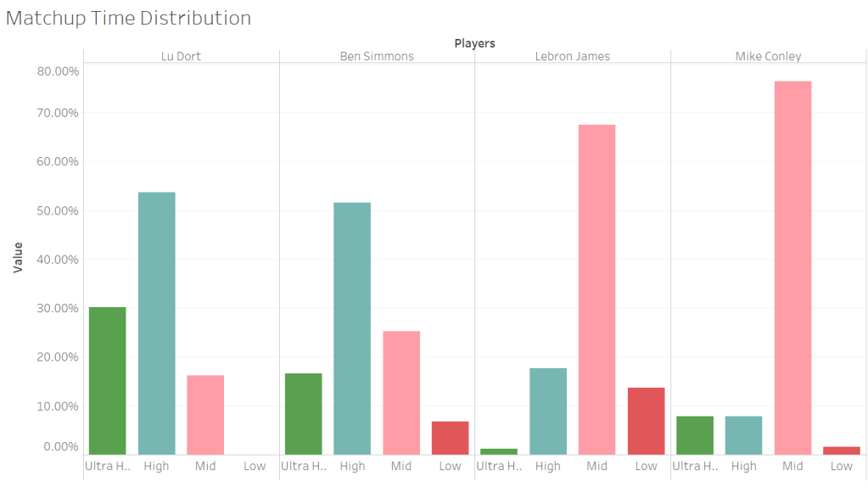Click Lu Dort's pink Mid bar
868x487 pixels.
[205, 414]
